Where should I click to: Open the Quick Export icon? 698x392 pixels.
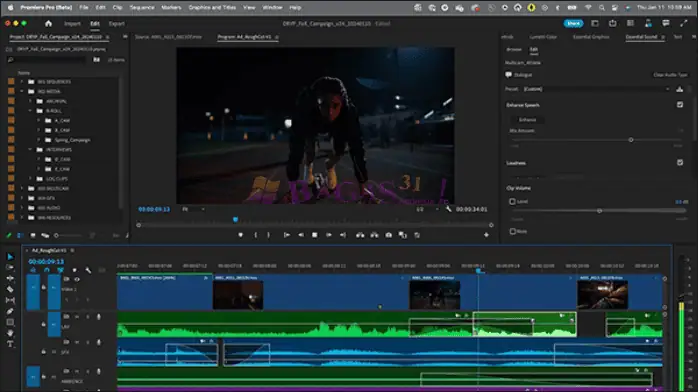tap(613, 24)
